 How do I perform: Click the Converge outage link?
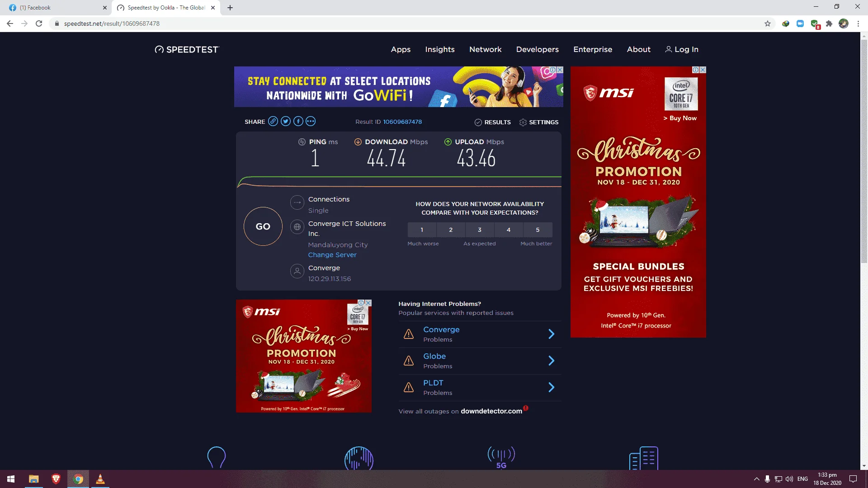coord(441,330)
